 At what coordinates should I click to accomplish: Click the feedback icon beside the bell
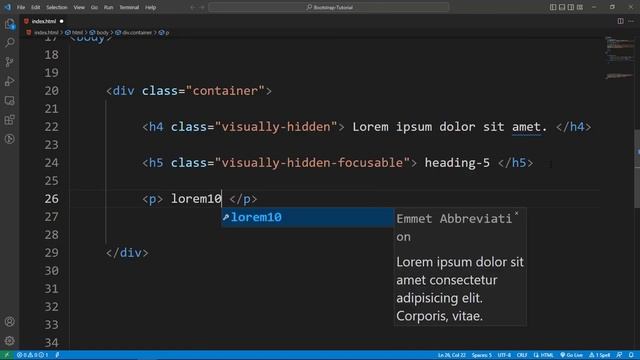click(x=619, y=355)
